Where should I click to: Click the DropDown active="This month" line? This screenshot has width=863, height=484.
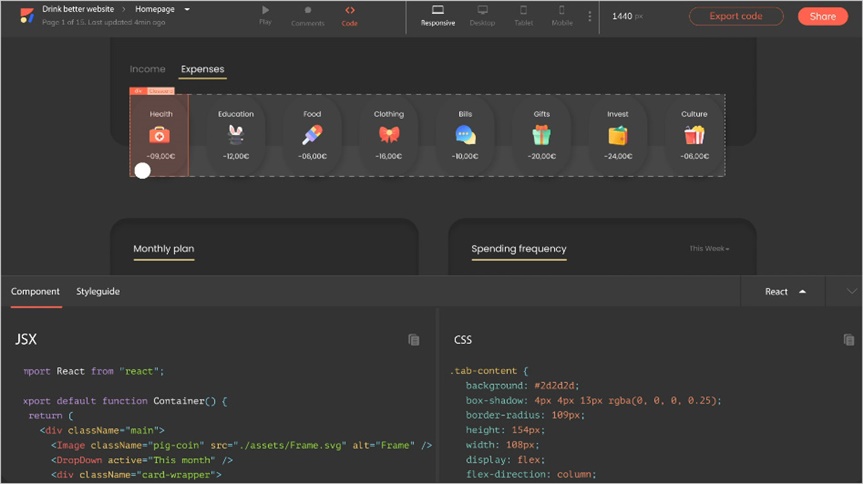click(x=141, y=460)
